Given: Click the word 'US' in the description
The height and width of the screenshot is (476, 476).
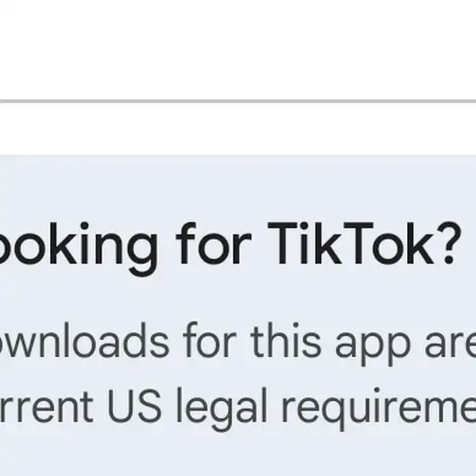Looking at the screenshot, I should point(134,405).
